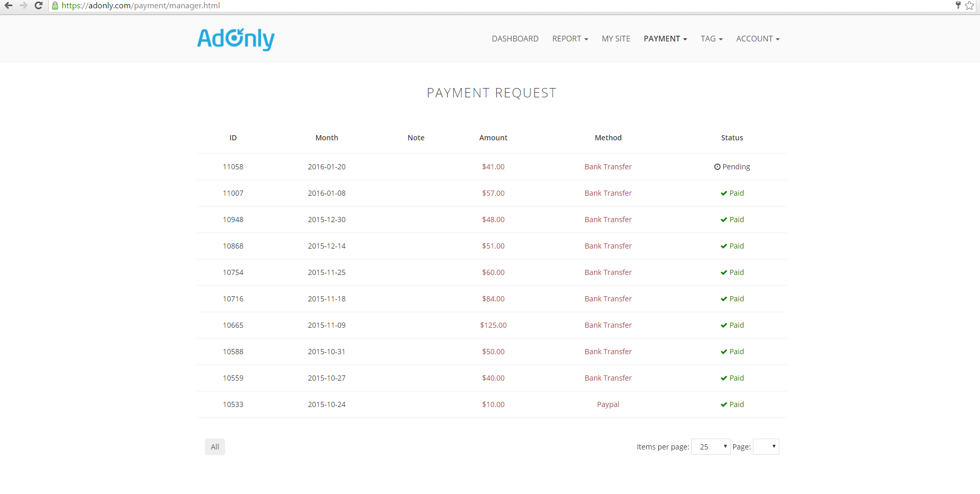Expand the Payment menu
This screenshot has height=494, width=980.
tap(665, 39)
